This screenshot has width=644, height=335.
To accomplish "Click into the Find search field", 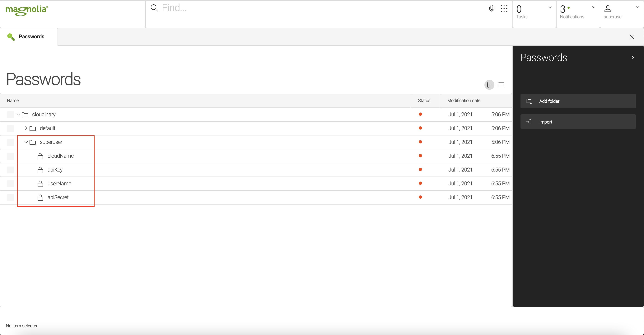I will (x=323, y=8).
